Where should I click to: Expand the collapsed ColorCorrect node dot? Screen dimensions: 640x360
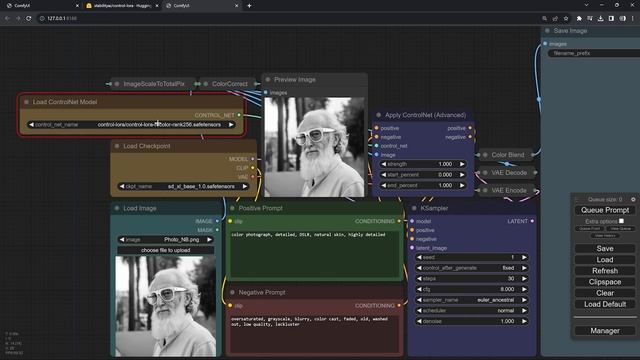pyautogui.click(x=206, y=84)
